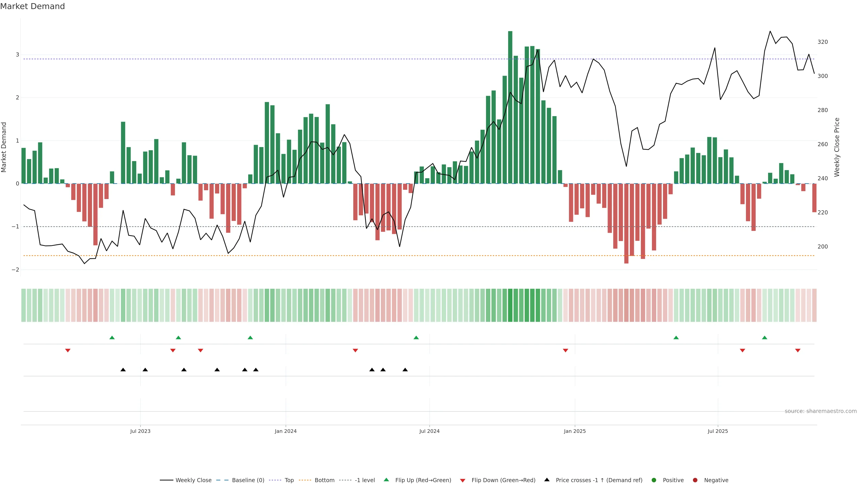Click the first green Flip Up marker

coord(112,338)
